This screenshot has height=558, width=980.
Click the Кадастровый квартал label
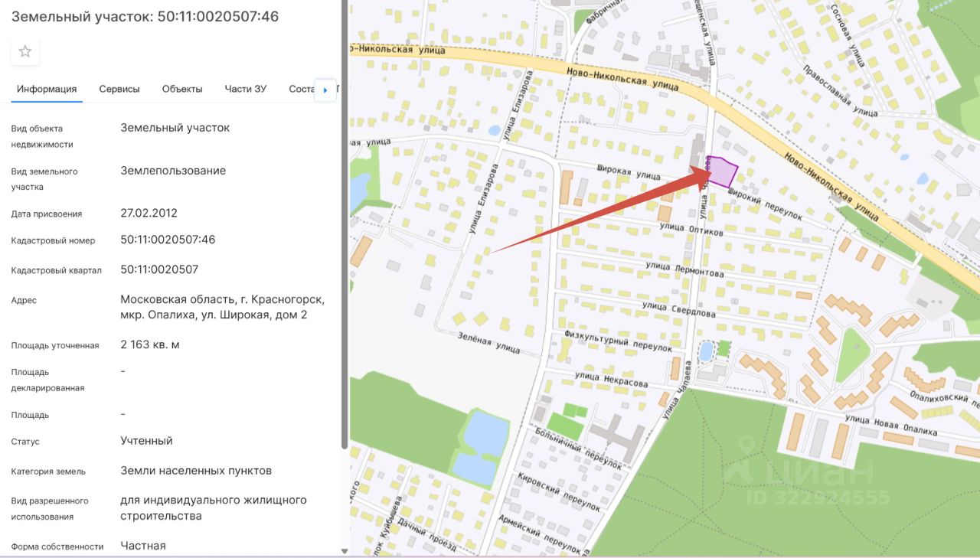56,270
